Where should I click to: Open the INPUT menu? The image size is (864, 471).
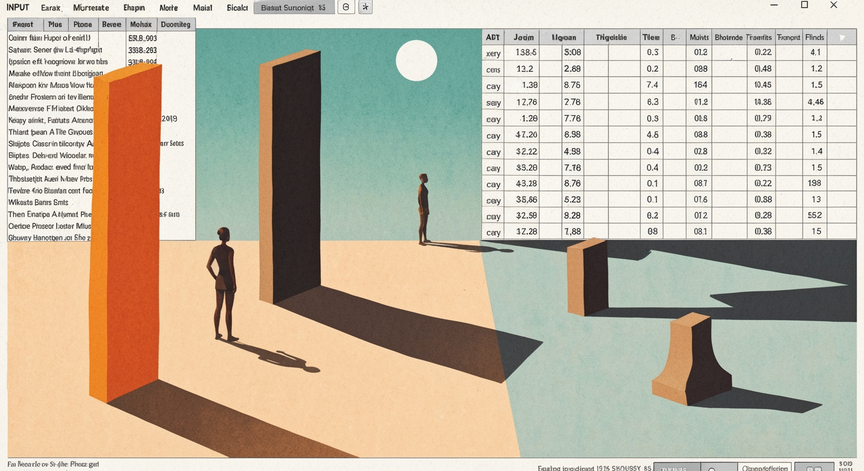[x=18, y=7]
